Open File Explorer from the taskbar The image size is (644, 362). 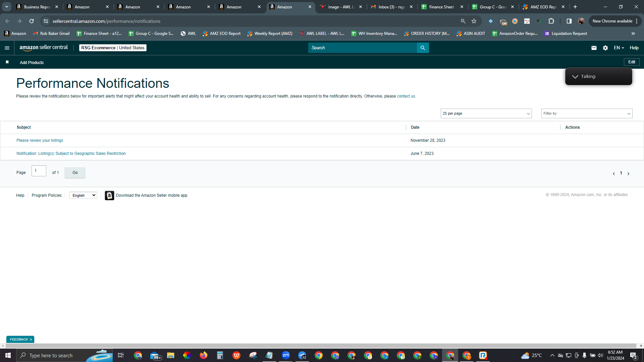point(171,355)
